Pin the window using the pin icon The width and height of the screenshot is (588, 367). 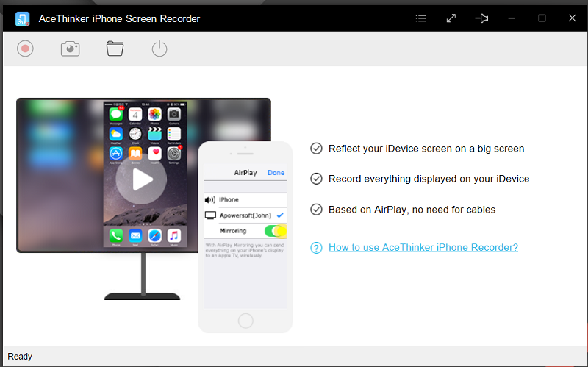pos(481,18)
